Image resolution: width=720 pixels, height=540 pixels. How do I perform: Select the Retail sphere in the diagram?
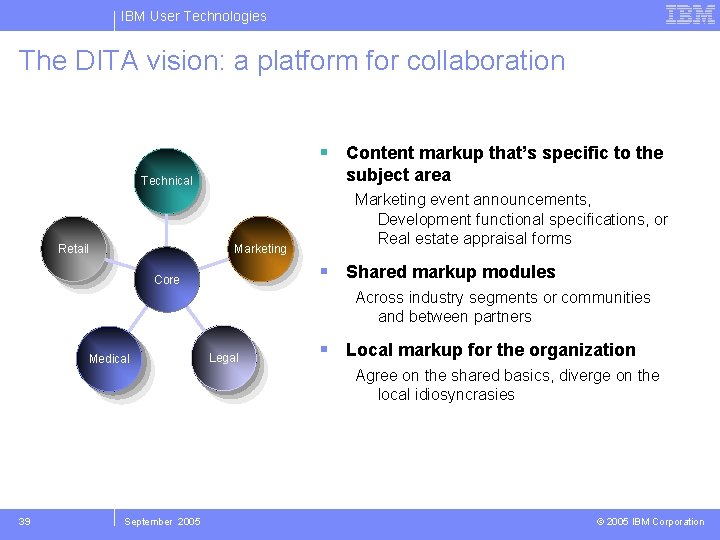tap(73, 249)
